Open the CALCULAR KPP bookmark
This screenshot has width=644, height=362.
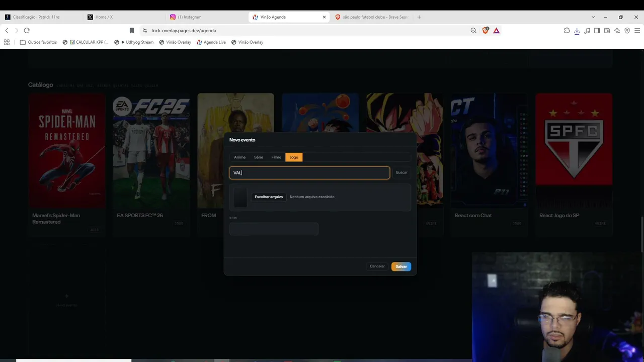[x=86, y=42]
